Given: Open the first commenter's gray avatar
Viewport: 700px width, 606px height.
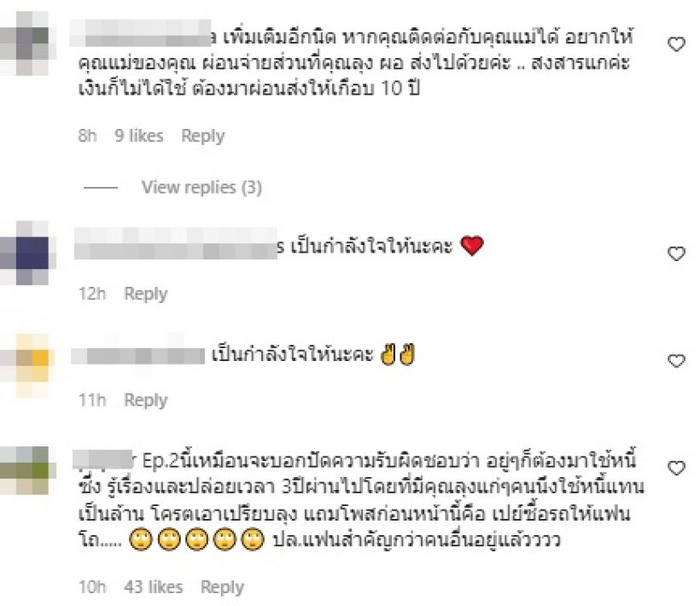Looking at the screenshot, I should point(27,44).
